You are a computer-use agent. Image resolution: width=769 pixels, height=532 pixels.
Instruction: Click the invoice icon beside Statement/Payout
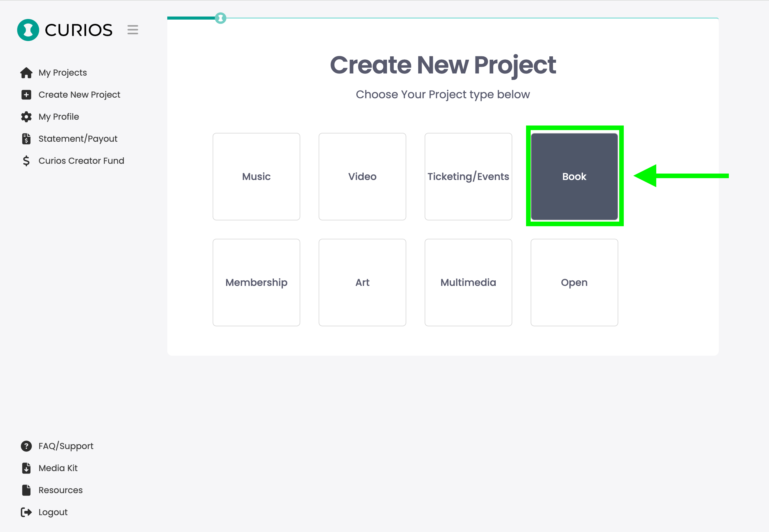pyautogui.click(x=26, y=139)
